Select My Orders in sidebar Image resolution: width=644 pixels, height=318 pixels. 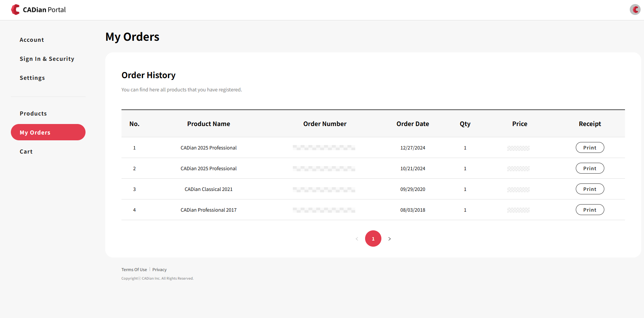[48, 132]
